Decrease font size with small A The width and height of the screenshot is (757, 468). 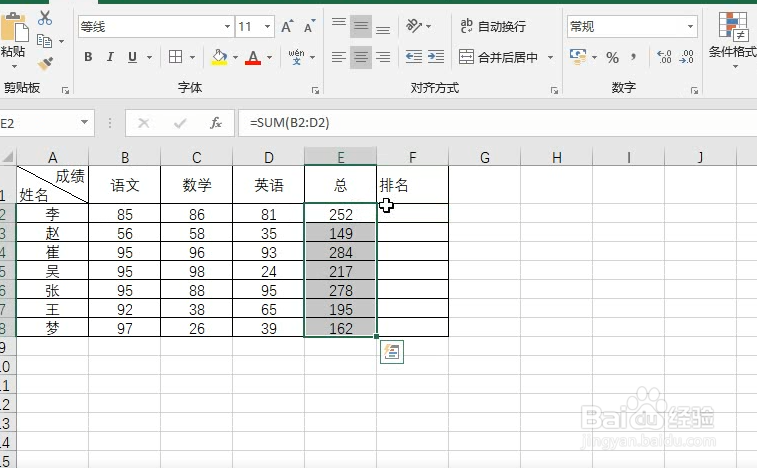tap(309, 27)
